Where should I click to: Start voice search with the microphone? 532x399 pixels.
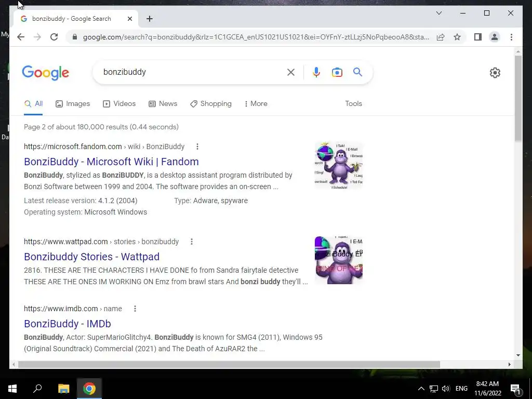[x=316, y=72]
